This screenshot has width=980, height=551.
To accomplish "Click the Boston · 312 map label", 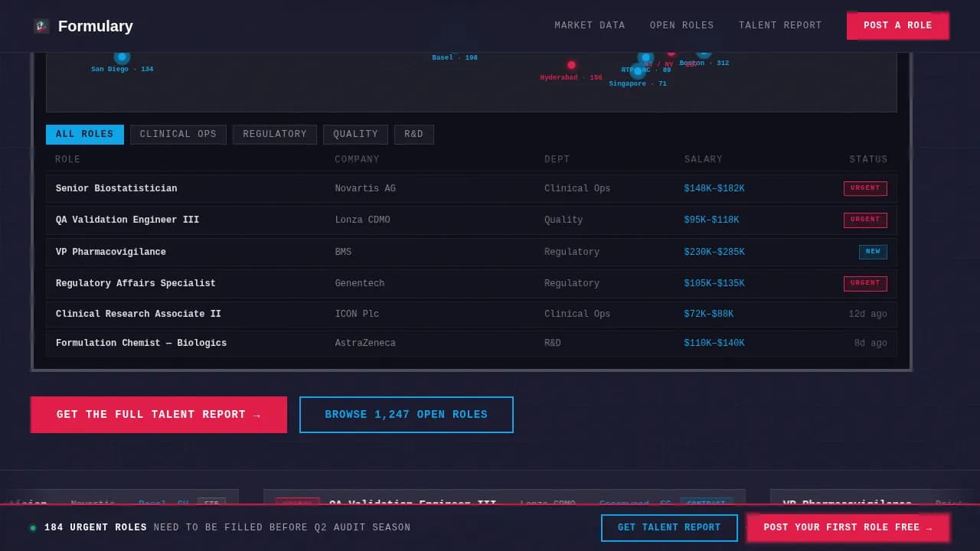I will [x=704, y=63].
